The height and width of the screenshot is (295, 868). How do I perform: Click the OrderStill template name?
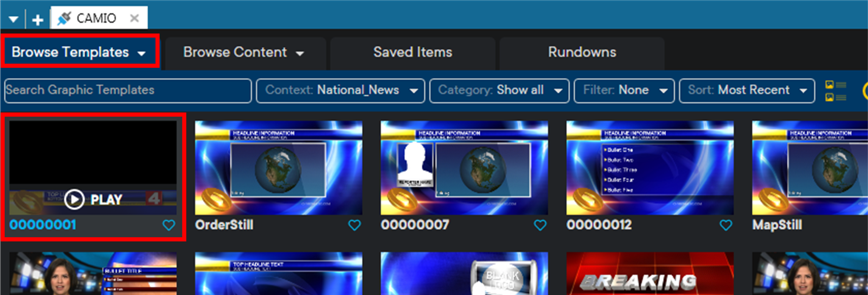[224, 225]
